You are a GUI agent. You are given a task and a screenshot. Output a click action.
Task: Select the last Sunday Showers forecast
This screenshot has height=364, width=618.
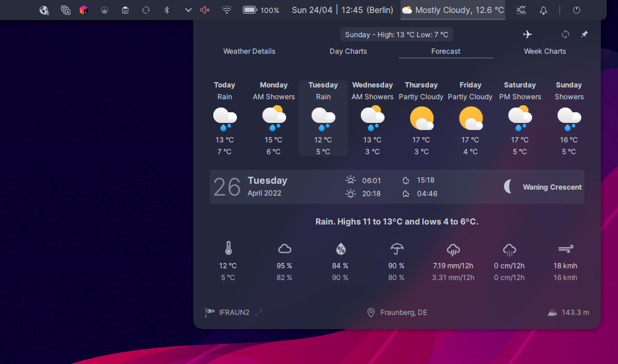(x=569, y=118)
